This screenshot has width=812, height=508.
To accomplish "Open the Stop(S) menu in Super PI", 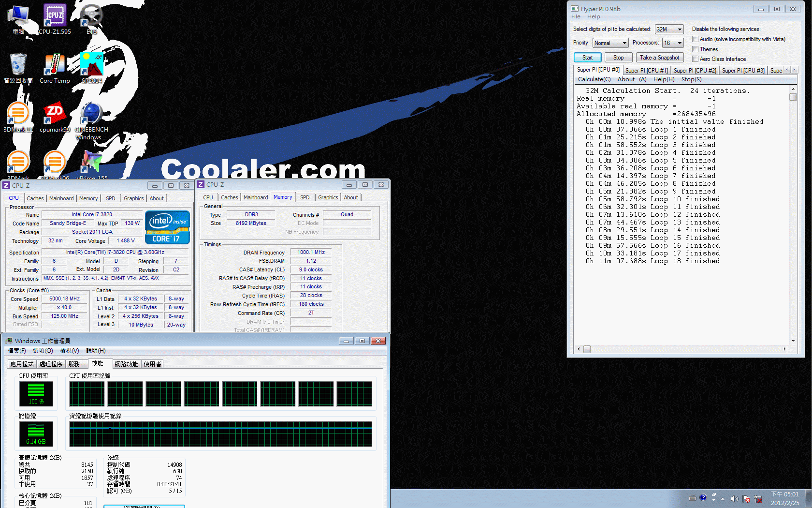I will point(691,79).
